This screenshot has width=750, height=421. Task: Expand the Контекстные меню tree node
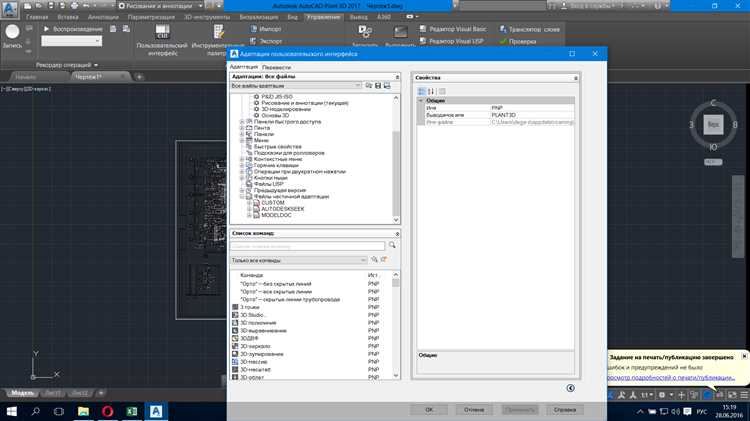click(x=242, y=159)
